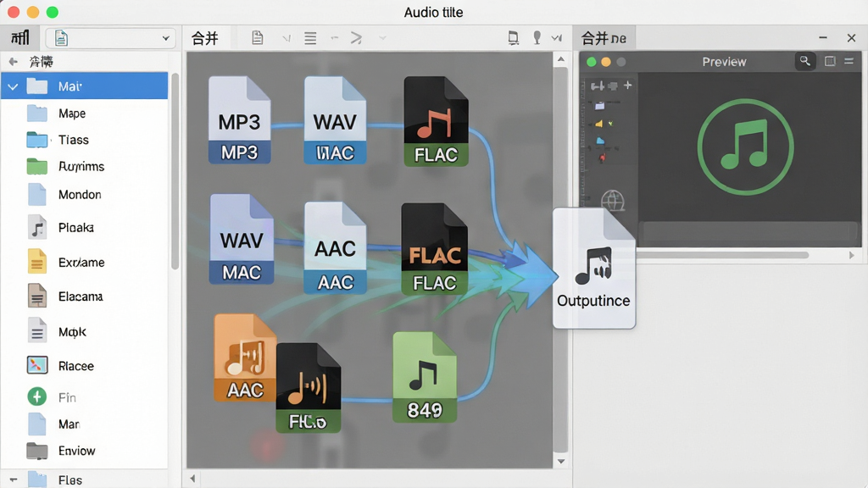Select the WAV file icon beside the white AAC file
The image size is (868, 488).
[x=242, y=239]
